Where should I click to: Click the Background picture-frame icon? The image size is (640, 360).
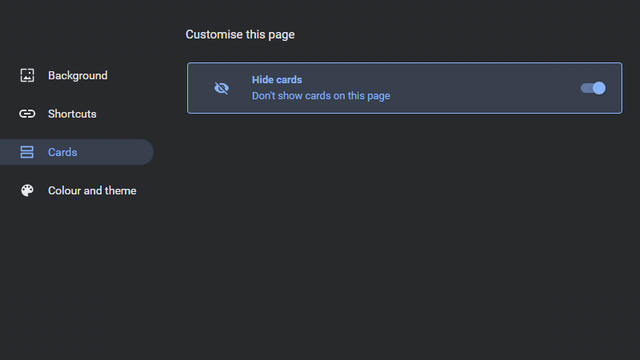pos(27,76)
